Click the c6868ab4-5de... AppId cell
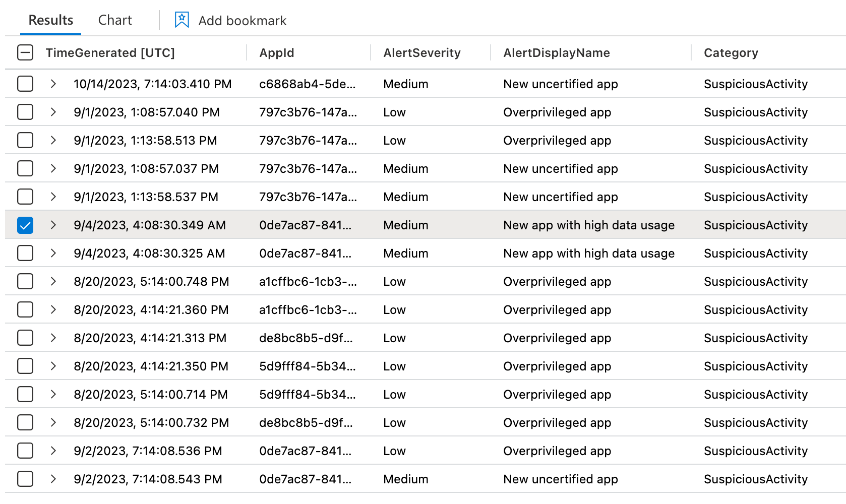846x504 pixels. pyautogui.click(x=308, y=84)
